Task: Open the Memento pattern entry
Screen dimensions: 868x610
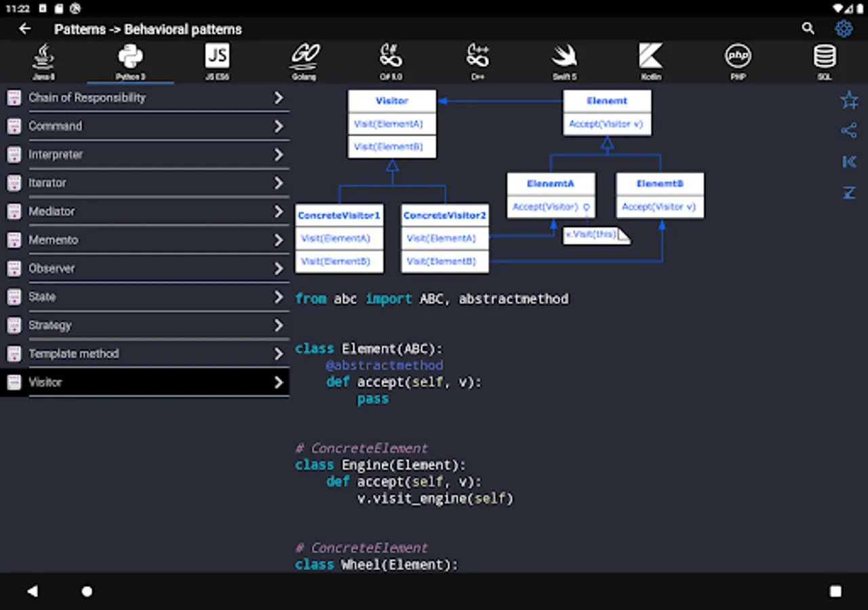Action: 53,240
